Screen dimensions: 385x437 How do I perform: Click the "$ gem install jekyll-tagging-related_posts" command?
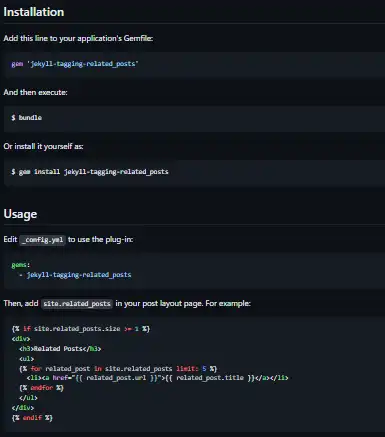90,172
